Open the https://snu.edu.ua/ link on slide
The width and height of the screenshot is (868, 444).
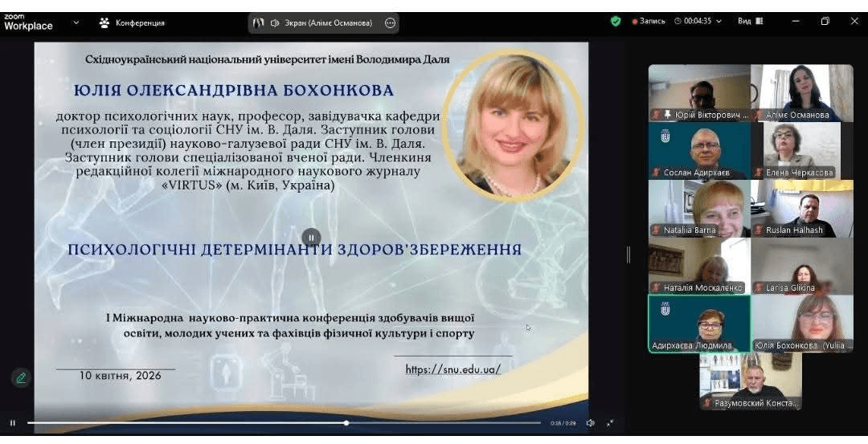pos(452,369)
